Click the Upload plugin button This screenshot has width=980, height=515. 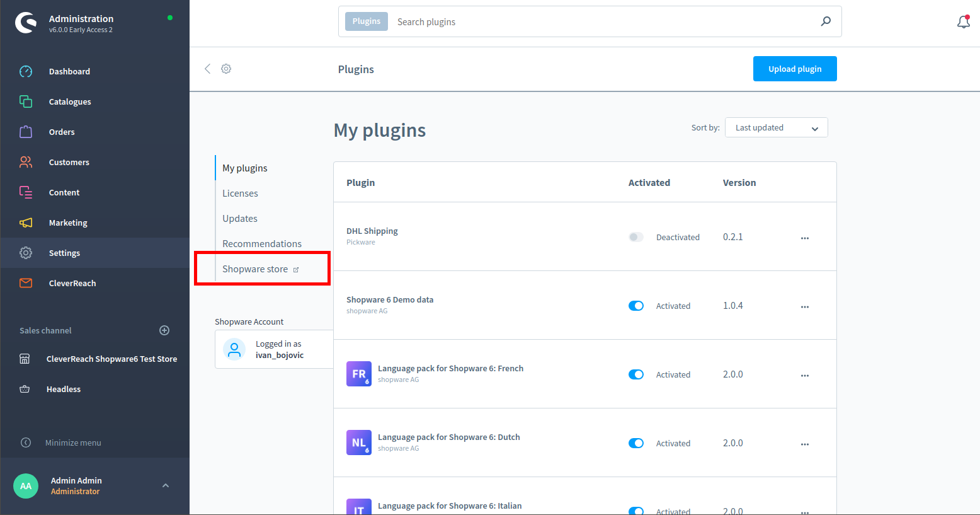795,69
